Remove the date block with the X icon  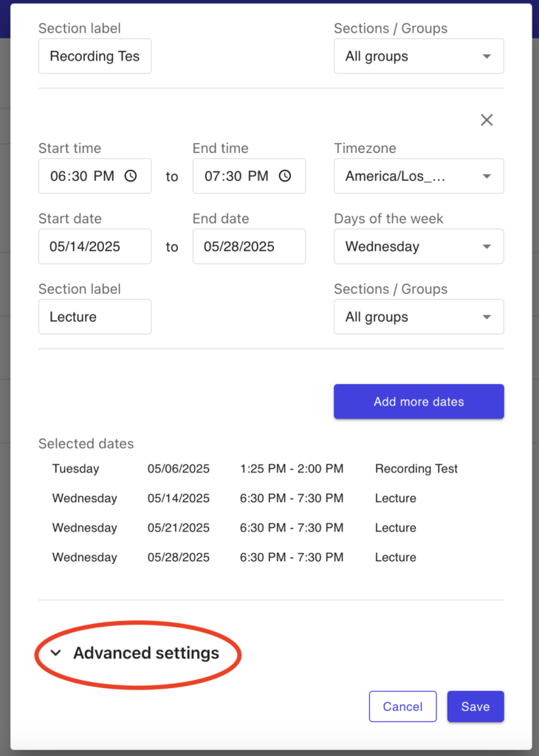coord(487,120)
